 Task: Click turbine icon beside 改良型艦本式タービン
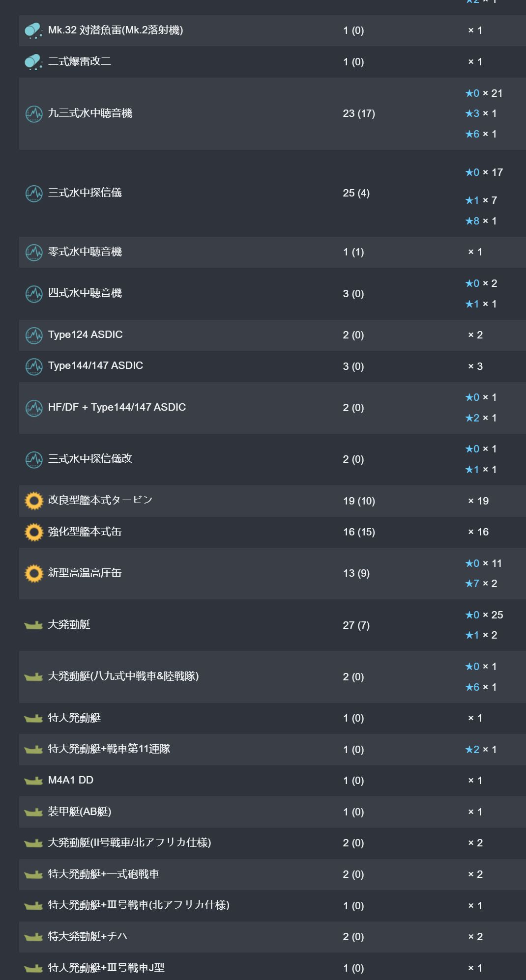34,501
